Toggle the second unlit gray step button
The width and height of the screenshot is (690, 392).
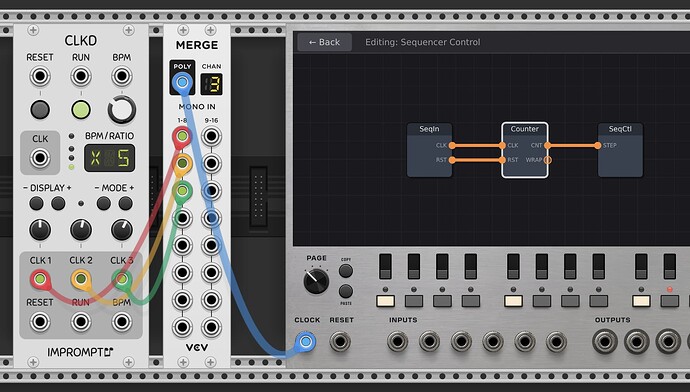[x=414, y=301]
